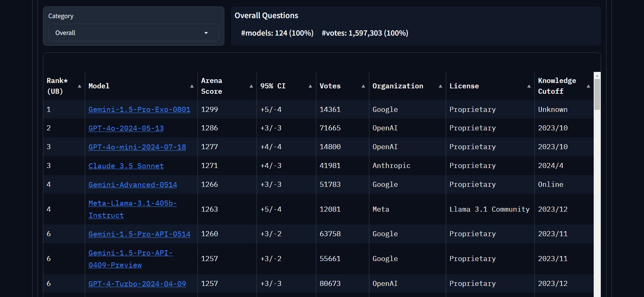
Task: Click the table vertical scrollbar thumb
Action: click(x=597, y=94)
